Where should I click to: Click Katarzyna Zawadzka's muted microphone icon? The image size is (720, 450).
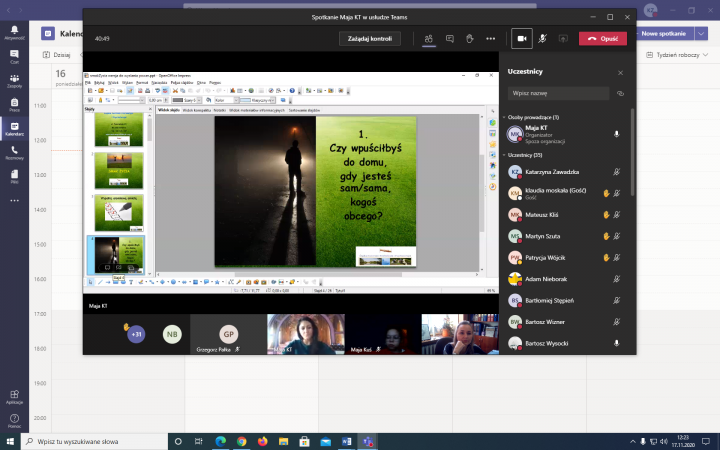[x=617, y=172]
